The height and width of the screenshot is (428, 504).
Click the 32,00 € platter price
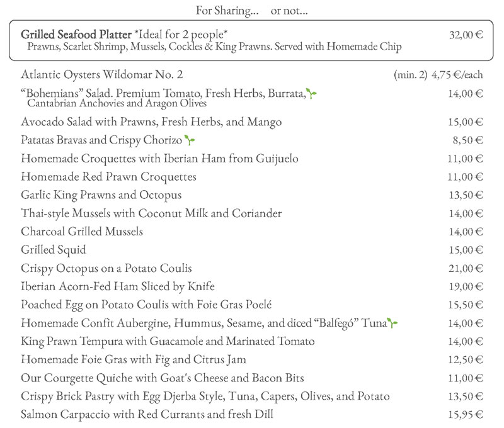[x=466, y=35]
